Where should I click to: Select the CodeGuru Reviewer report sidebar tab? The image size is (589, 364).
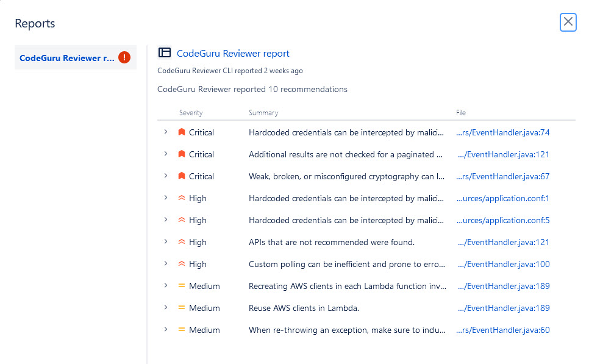click(76, 57)
